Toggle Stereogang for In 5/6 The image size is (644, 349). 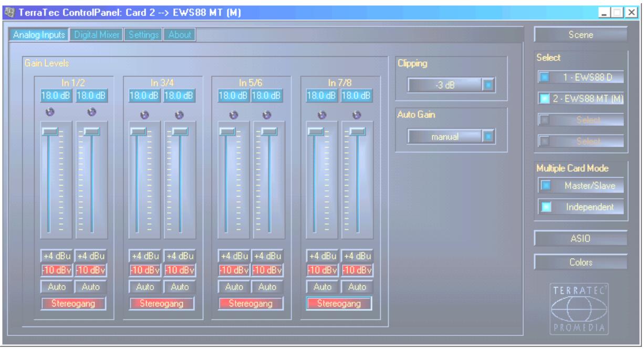coord(251,304)
